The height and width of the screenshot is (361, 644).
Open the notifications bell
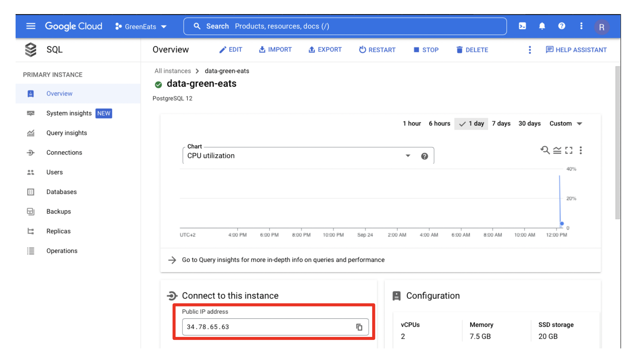(542, 26)
